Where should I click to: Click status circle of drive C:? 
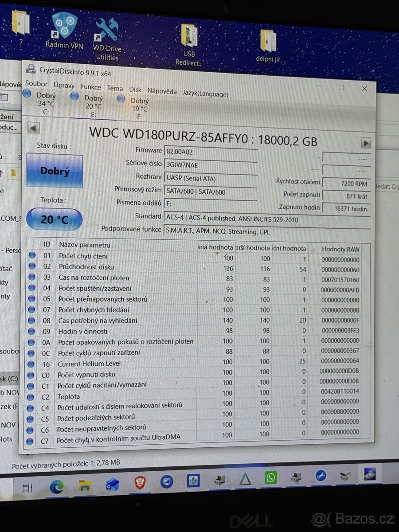(27, 94)
